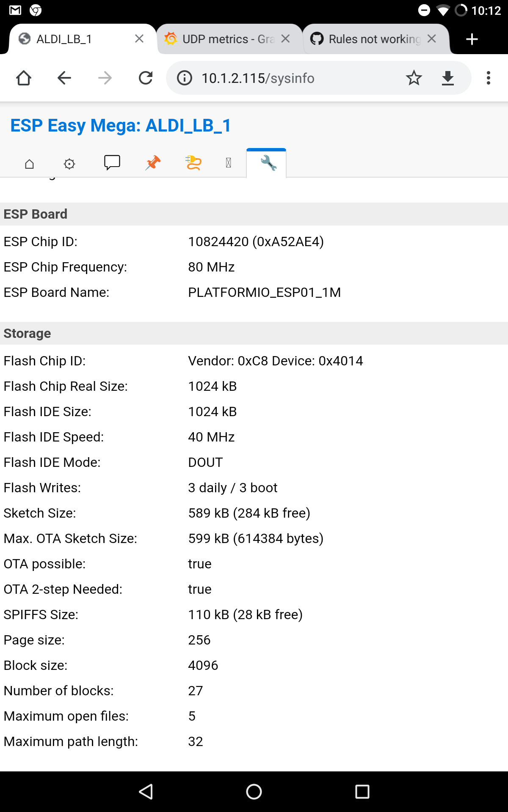Select the 80 MHz chip frequency value
Viewport: 508px width, 812px height.
coord(211,267)
